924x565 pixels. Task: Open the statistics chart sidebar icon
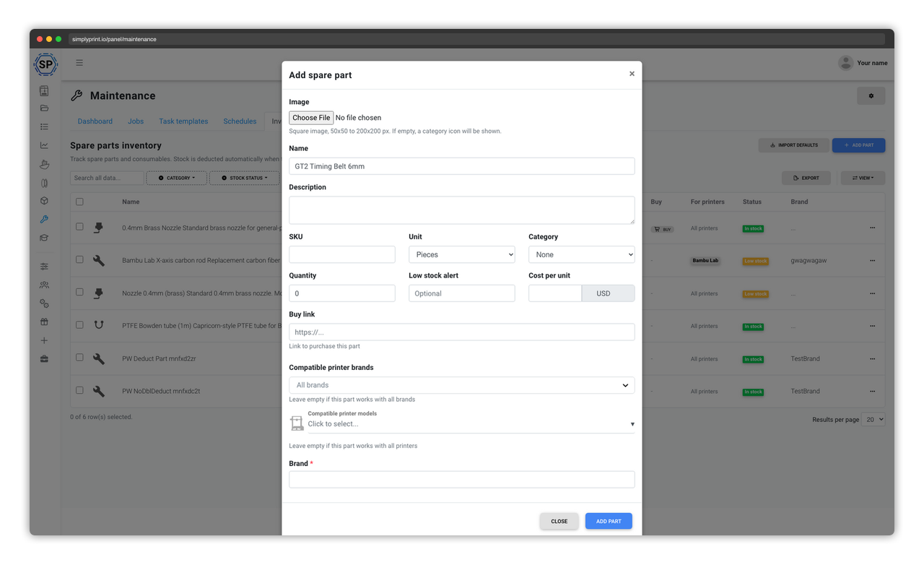[44, 145]
